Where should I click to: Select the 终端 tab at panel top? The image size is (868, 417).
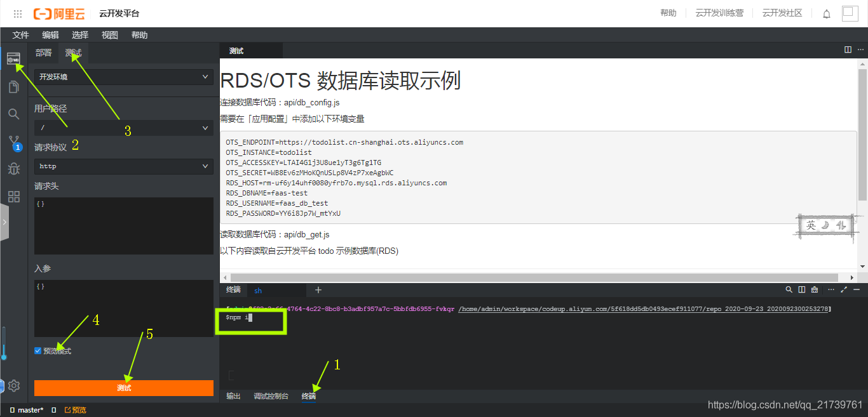pyautogui.click(x=233, y=290)
